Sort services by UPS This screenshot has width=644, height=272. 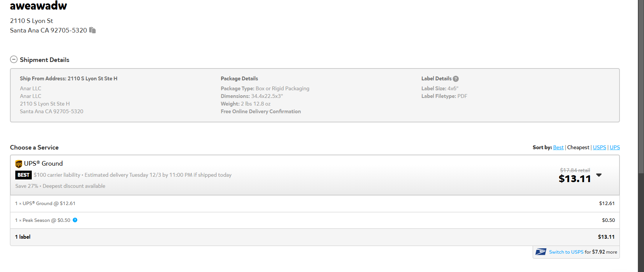[x=615, y=147]
